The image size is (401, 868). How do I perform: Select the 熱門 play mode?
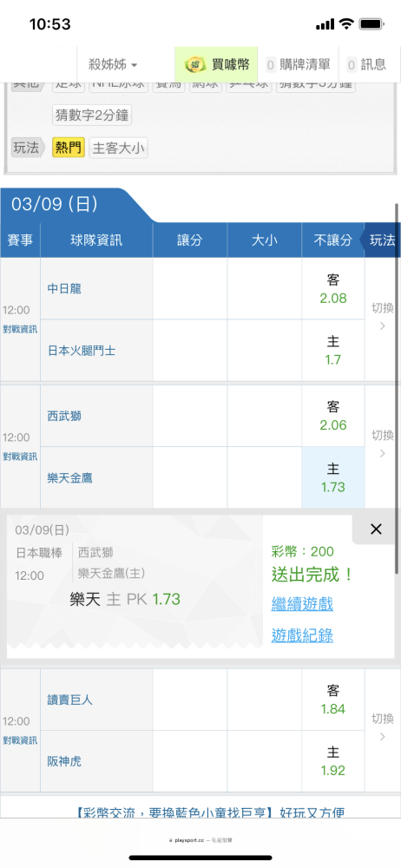tap(68, 148)
